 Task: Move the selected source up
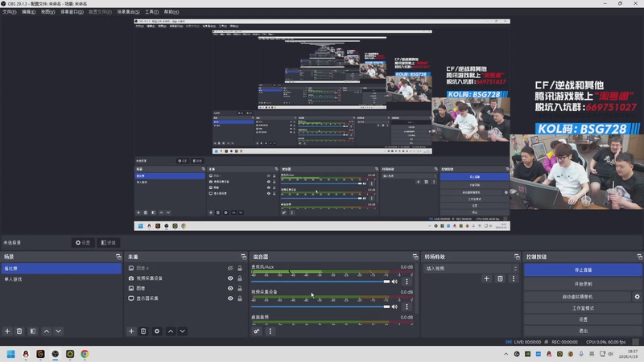point(171,331)
